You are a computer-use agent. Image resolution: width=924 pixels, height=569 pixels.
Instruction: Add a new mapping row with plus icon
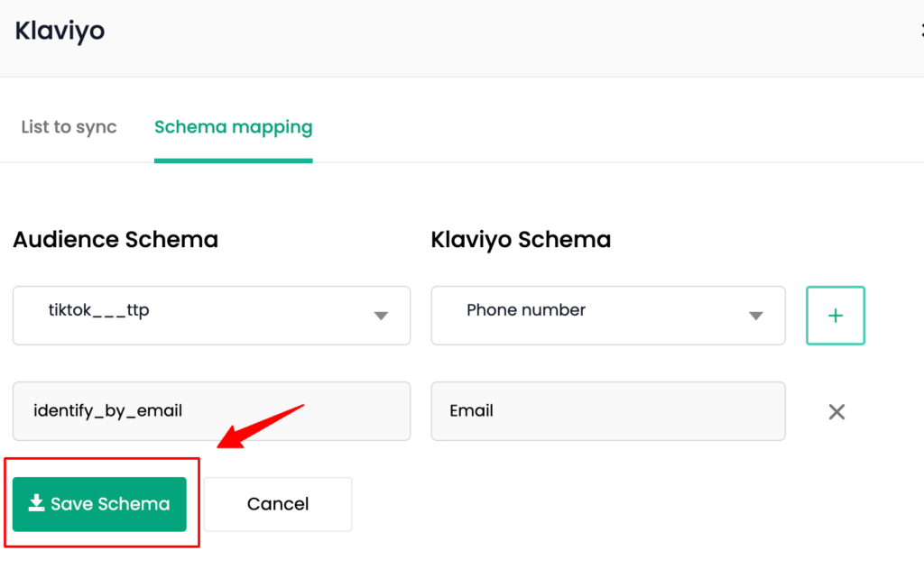[x=835, y=316]
